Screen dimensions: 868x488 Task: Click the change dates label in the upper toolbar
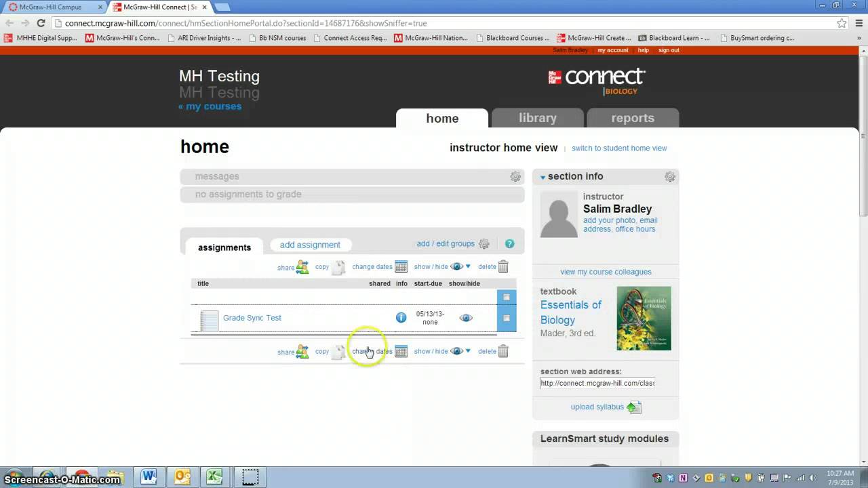(x=372, y=267)
